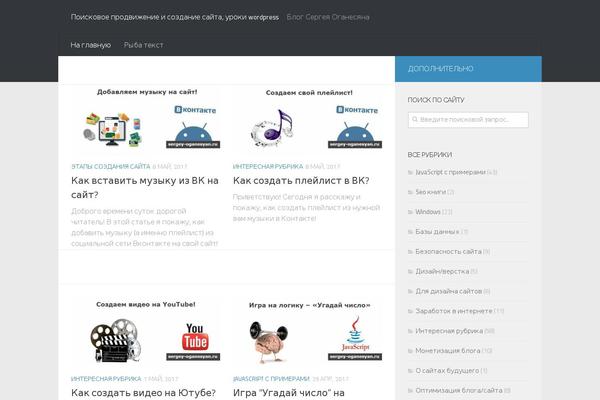Click folder icon beside 'О сайтах будущего'
The width and height of the screenshot is (600, 400).
(x=411, y=371)
